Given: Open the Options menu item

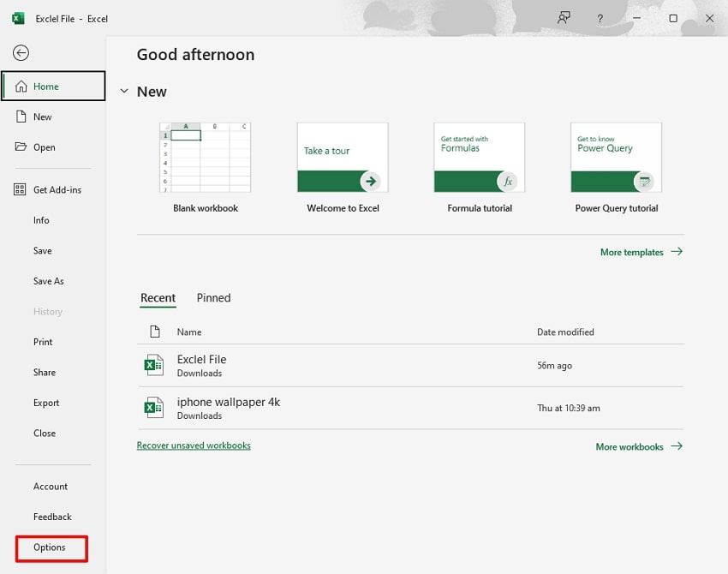Looking at the screenshot, I should point(49,547).
